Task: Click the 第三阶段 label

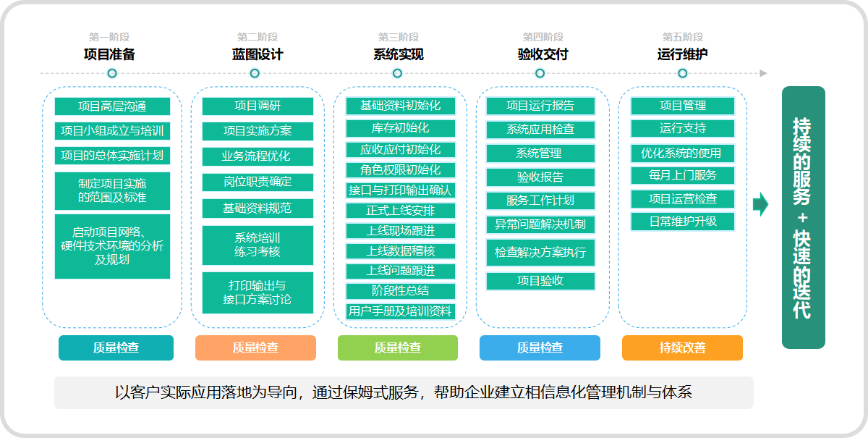Action: click(399, 37)
